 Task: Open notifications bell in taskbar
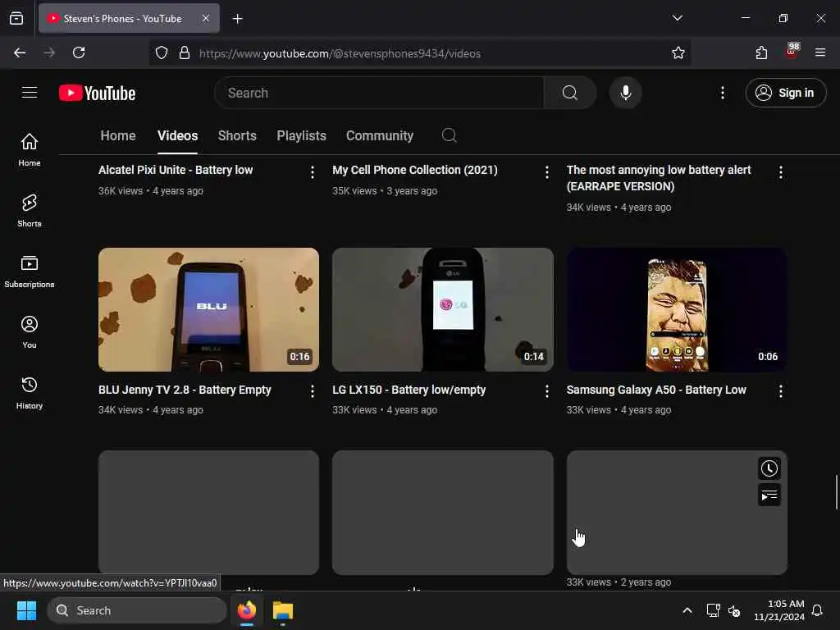click(x=817, y=610)
